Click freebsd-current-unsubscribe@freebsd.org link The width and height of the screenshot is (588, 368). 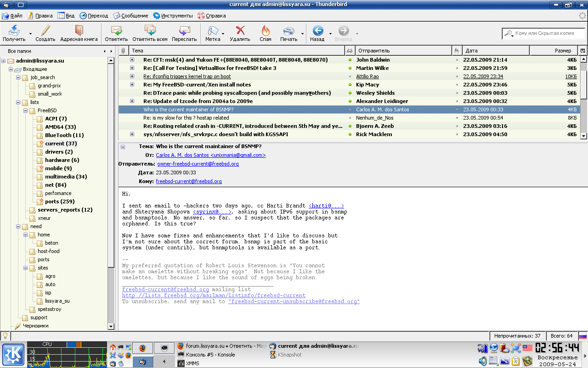(294, 301)
